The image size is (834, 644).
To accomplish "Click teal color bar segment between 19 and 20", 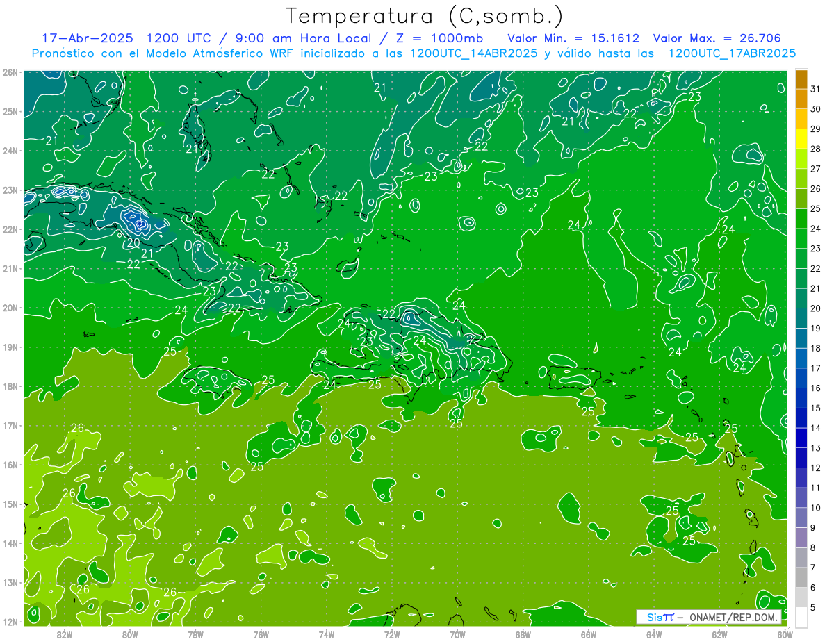I will (801, 318).
